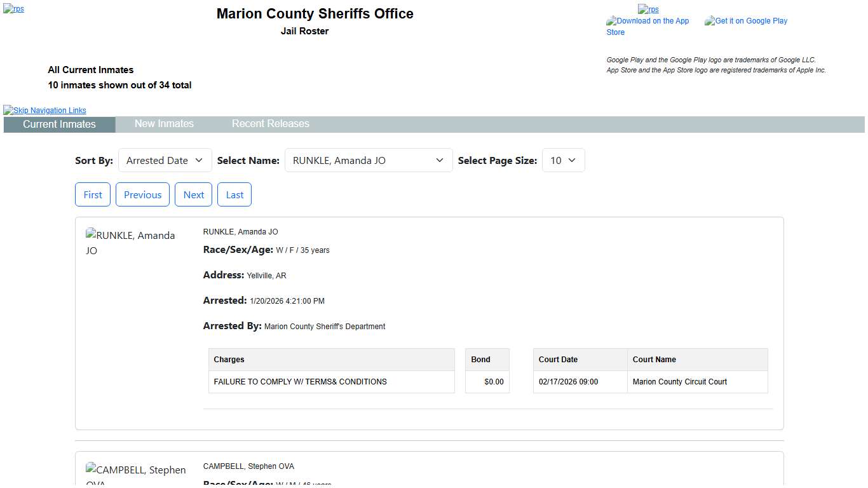Go to the Next page of inmates
The height and width of the screenshot is (488, 868).
click(x=193, y=194)
